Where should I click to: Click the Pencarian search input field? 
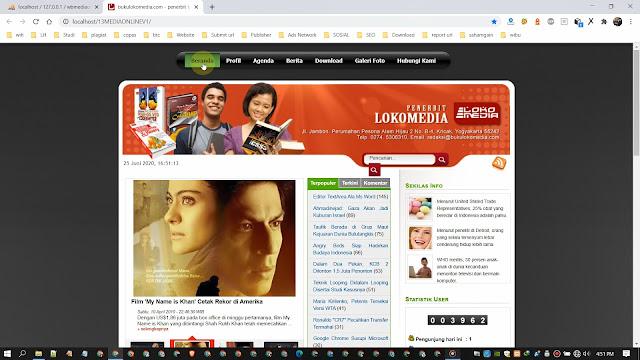click(x=399, y=159)
